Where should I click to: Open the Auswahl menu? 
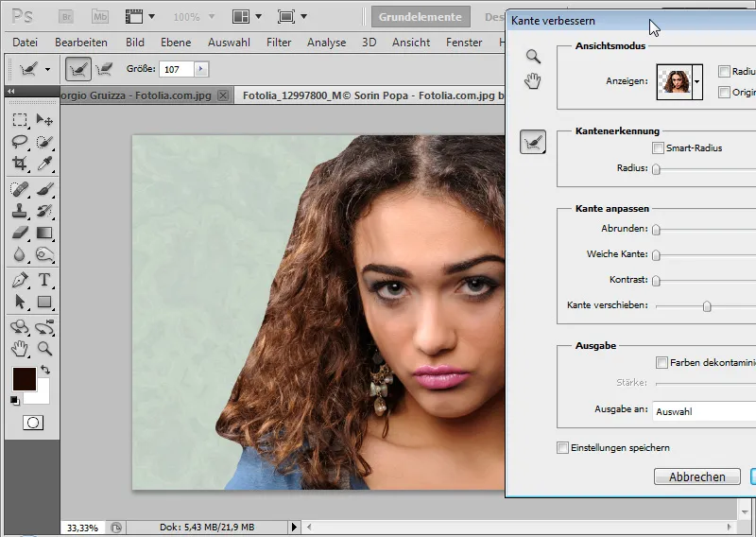(229, 43)
